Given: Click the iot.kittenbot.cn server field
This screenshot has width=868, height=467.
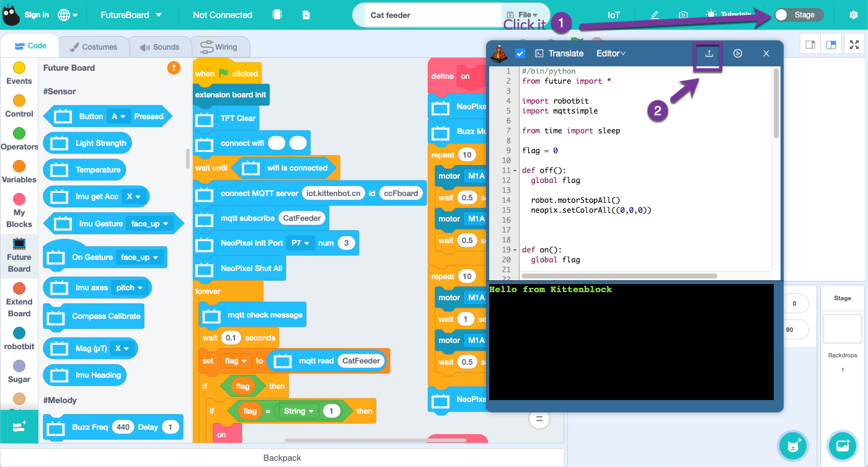Looking at the screenshot, I should pyautogui.click(x=334, y=193).
